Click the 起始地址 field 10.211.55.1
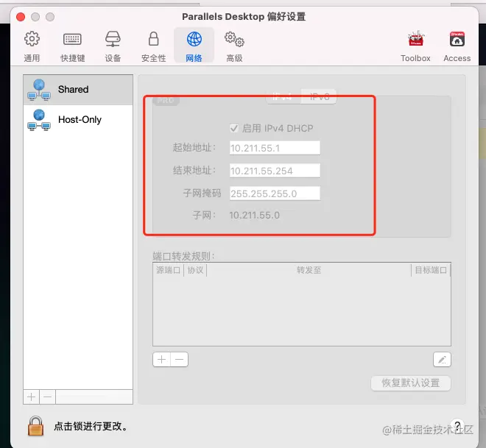Viewport: 486px width, 448px height. tap(275, 148)
